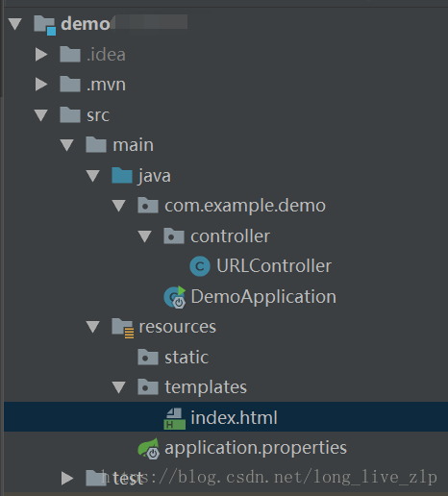
Task: Collapse the main folder arrow
Action: click(x=67, y=145)
